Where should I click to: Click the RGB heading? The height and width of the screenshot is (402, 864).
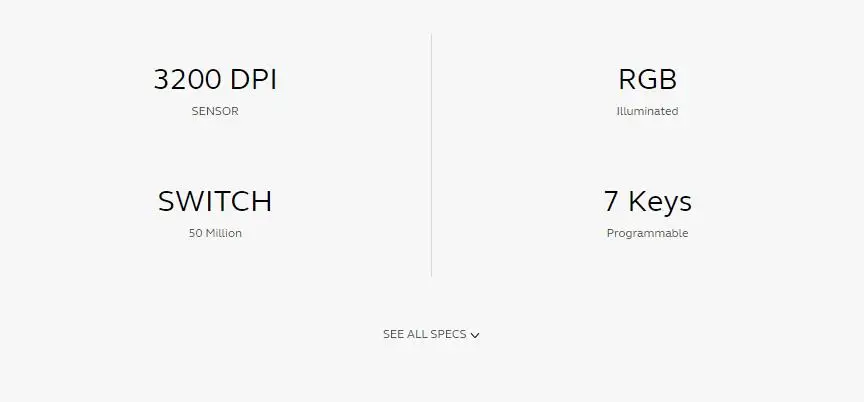[647, 80]
